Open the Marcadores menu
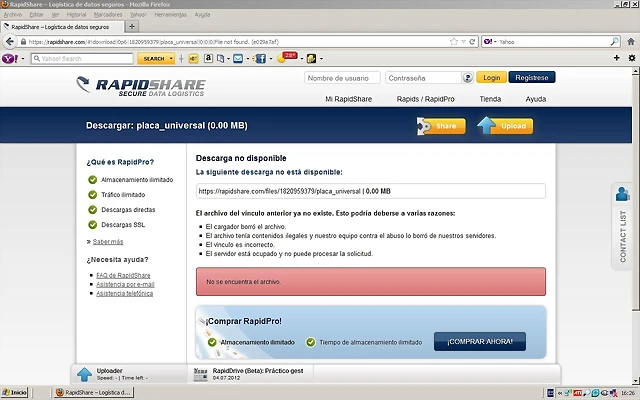 tap(108, 15)
